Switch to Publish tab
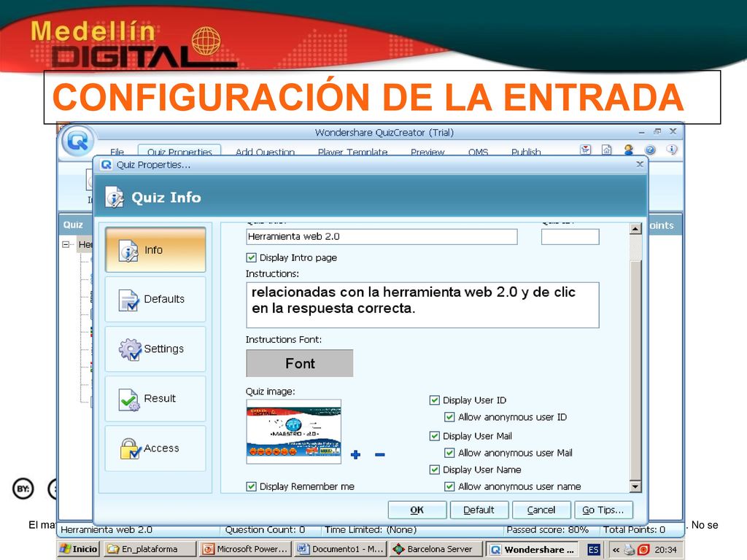747x560 pixels. pos(526,152)
